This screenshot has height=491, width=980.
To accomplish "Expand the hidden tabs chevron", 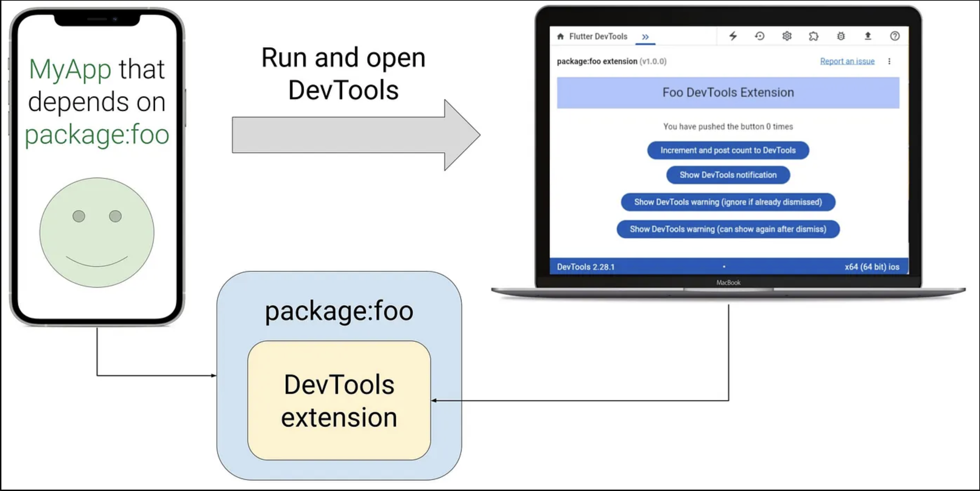I will click(646, 36).
